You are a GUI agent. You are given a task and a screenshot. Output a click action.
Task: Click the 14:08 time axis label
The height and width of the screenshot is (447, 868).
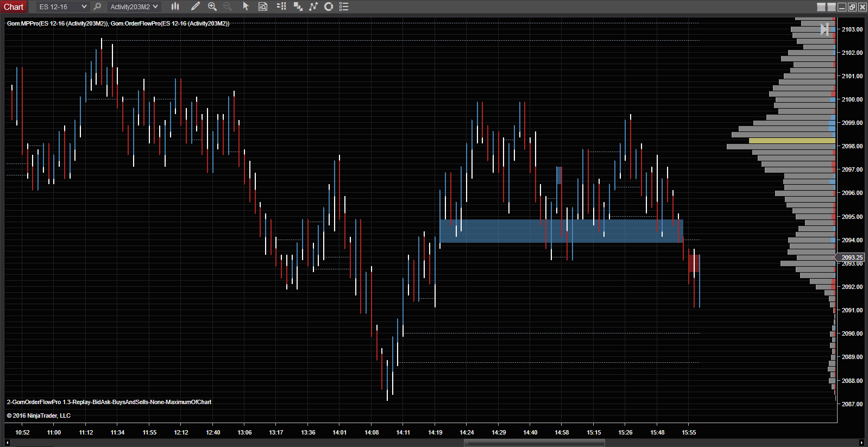click(372, 432)
